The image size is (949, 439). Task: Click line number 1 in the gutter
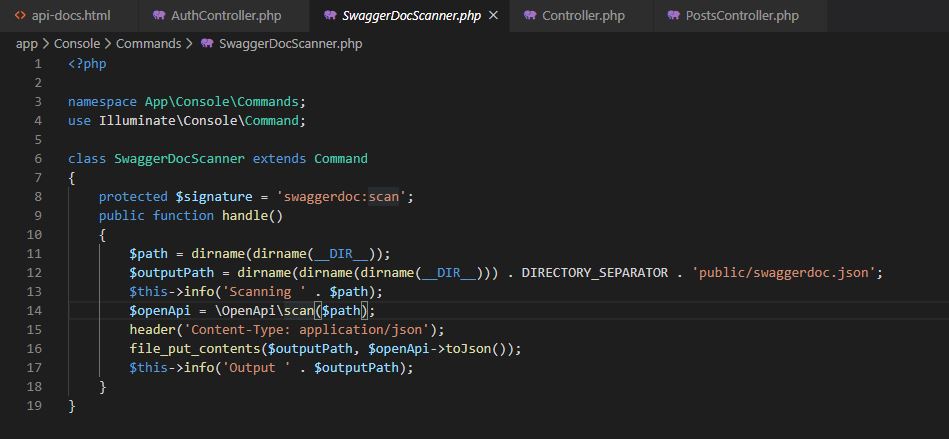(38, 64)
